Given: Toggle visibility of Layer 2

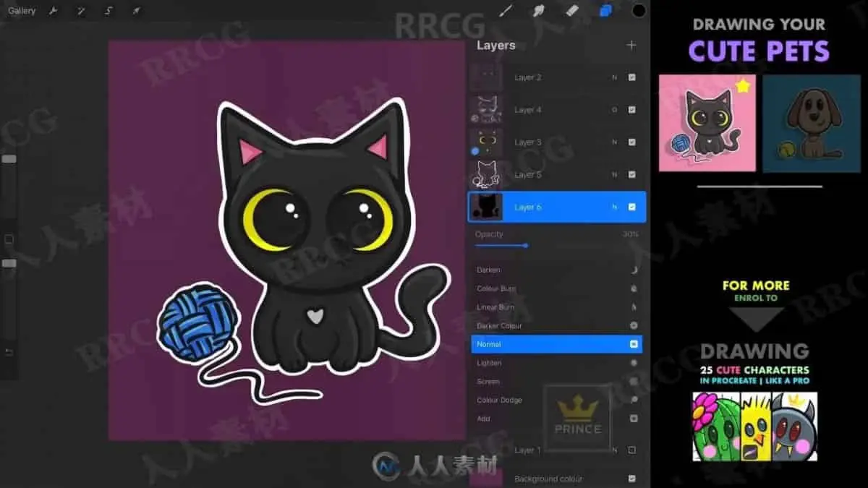Looking at the screenshot, I should (x=631, y=77).
